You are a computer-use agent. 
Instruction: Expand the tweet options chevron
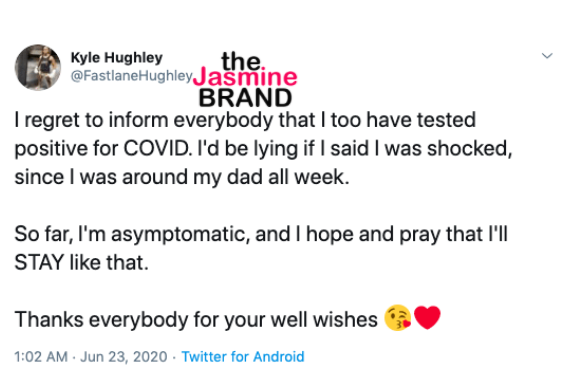pos(547,56)
